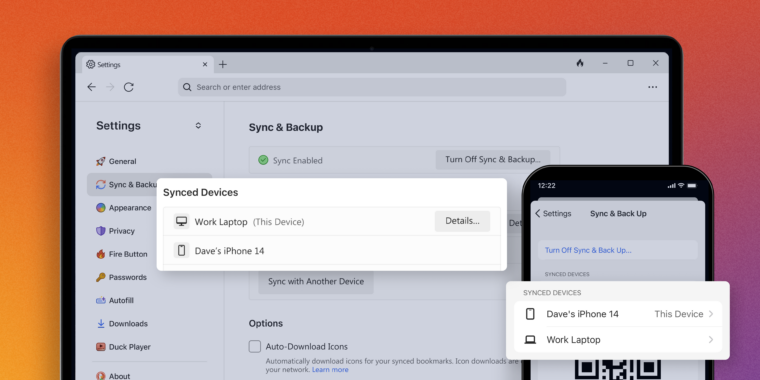Close the Settings tab

coord(205,64)
